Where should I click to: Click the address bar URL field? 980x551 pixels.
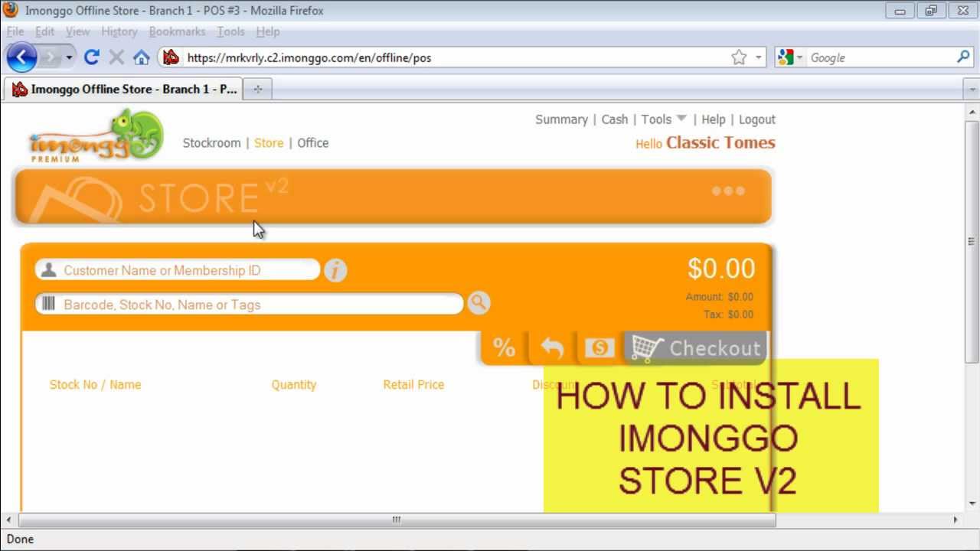coord(456,57)
